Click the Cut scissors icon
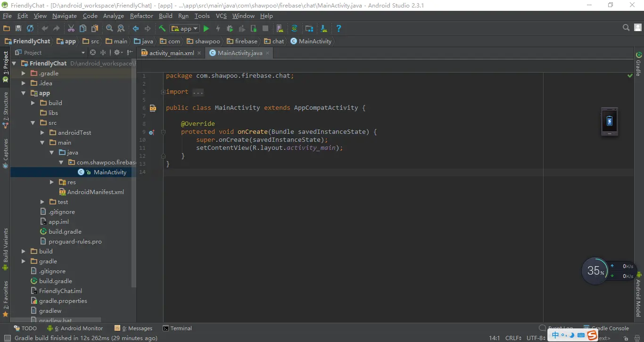This screenshot has width=644, height=342. click(x=71, y=29)
